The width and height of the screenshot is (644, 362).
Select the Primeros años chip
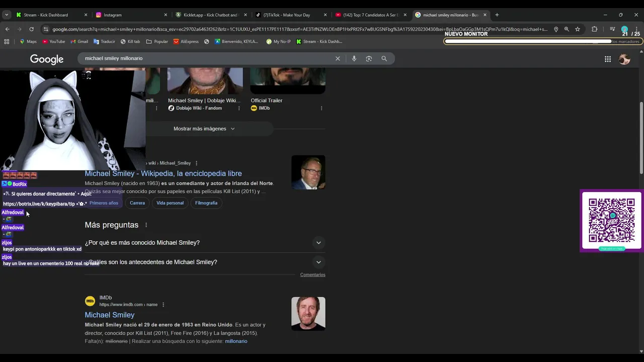coord(104,203)
